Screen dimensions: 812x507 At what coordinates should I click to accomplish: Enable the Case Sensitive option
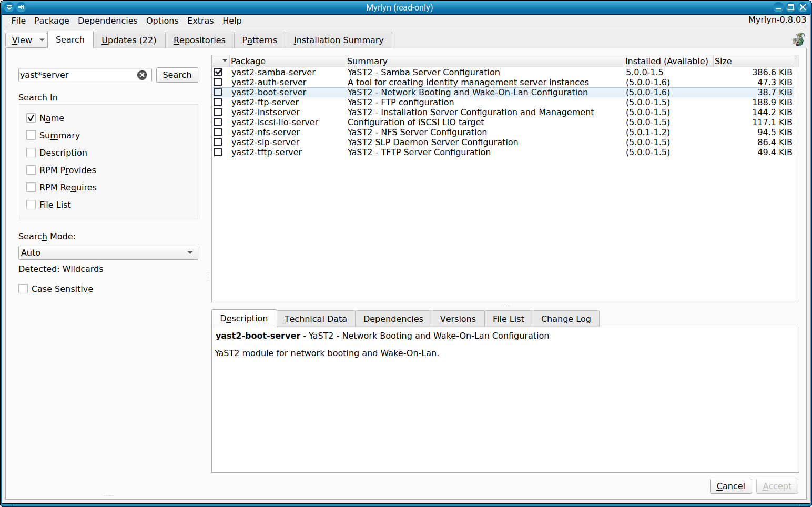[x=23, y=289]
